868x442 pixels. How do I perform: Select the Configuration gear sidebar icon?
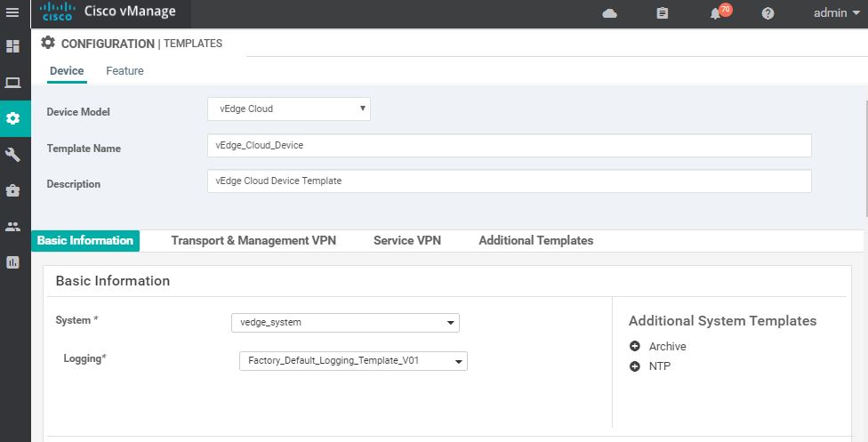12,118
